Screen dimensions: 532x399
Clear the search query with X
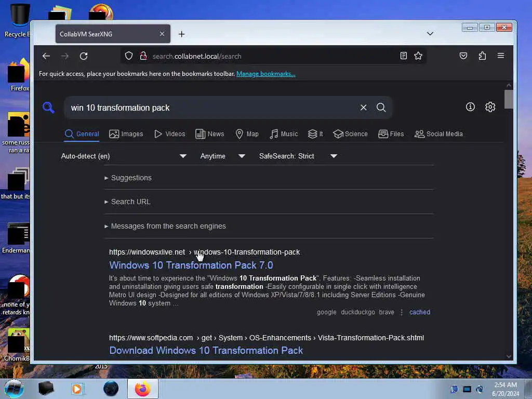tap(363, 108)
